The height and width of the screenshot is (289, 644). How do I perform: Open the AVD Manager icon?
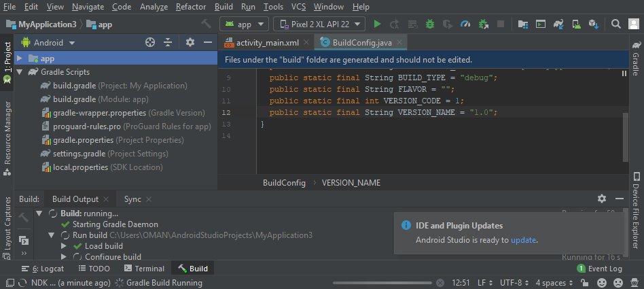point(575,24)
